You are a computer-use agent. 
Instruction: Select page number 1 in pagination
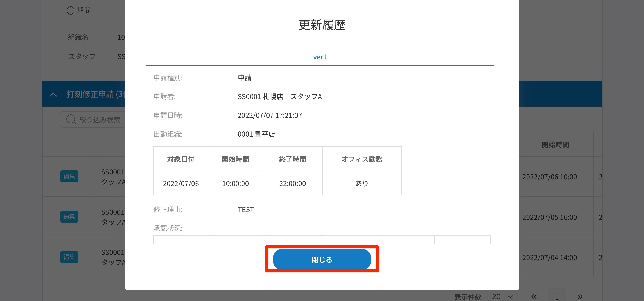coord(557,297)
